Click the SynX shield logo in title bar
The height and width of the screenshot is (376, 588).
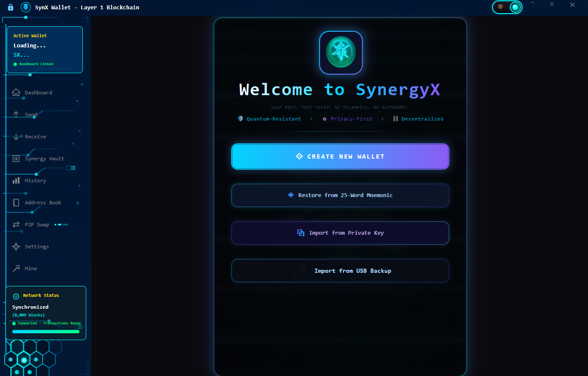pos(26,7)
